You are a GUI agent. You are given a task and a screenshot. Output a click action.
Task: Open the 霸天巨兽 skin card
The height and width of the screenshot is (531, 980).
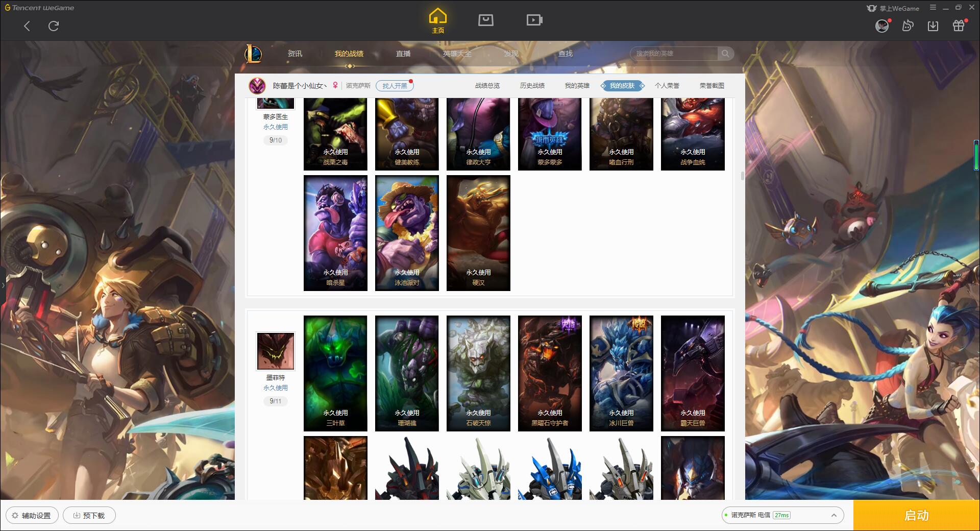(693, 373)
